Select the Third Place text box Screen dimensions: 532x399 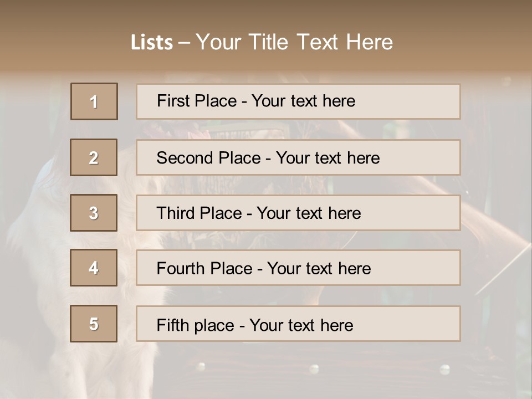(x=298, y=213)
